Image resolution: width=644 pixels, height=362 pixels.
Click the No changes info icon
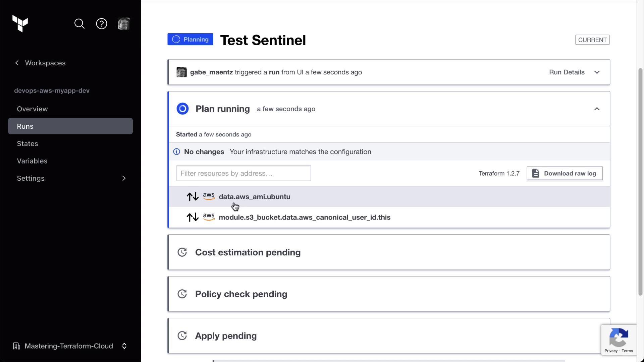(x=176, y=152)
